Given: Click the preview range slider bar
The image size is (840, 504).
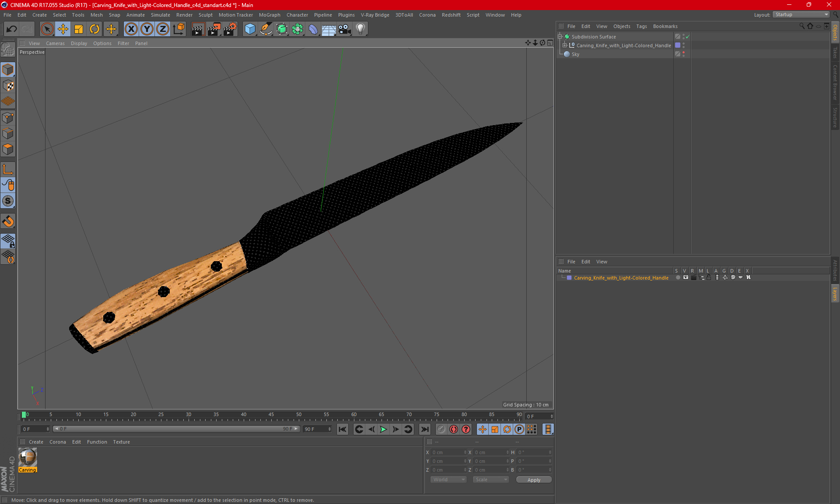Looking at the screenshot, I should pos(176,429).
